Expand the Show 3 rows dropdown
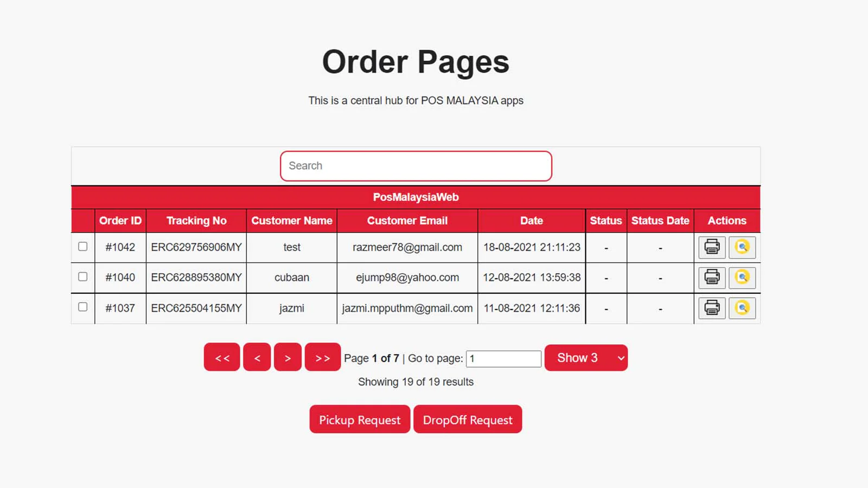The width and height of the screenshot is (868, 488). (x=586, y=358)
